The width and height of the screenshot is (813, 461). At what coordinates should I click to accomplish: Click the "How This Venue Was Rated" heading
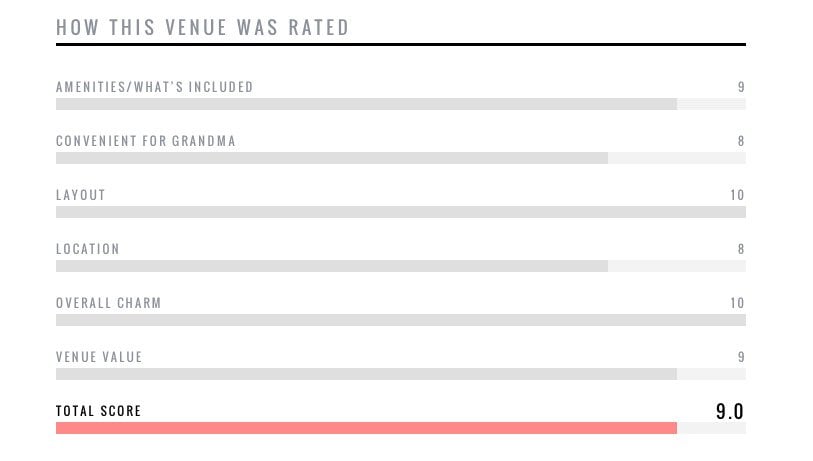tap(203, 27)
